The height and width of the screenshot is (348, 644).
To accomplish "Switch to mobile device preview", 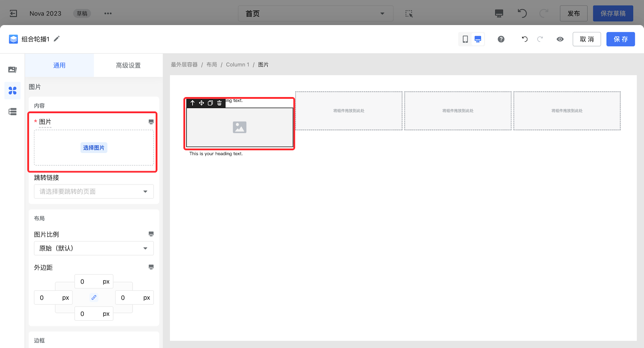I will pos(465,39).
